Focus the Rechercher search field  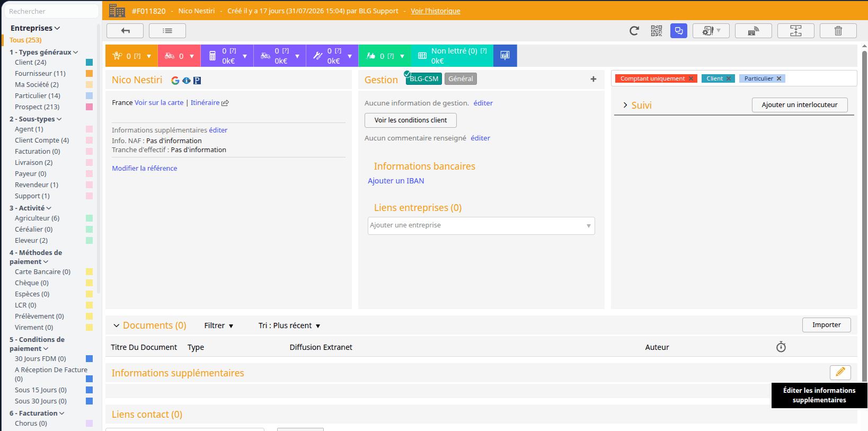[x=51, y=11]
